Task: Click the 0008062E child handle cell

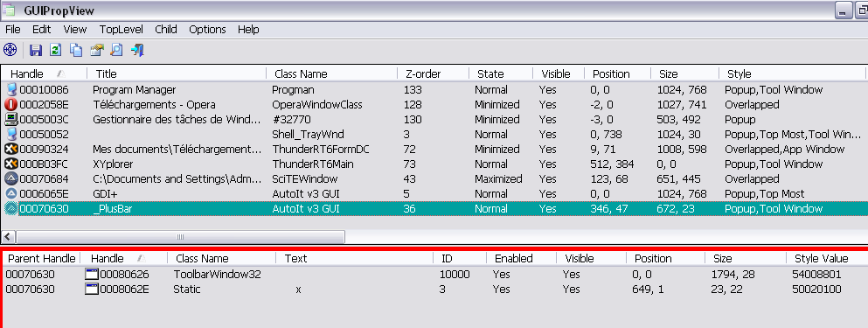Action: [124, 289]
